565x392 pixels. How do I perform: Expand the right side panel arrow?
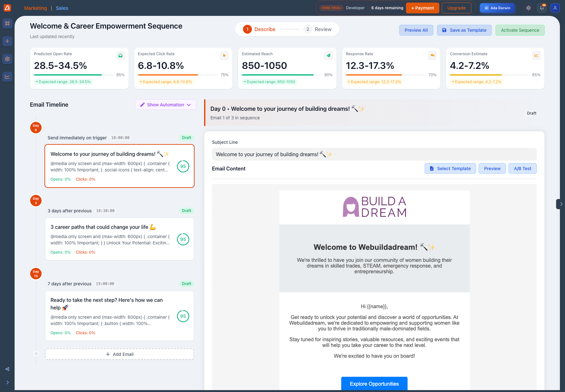point(561,204)
